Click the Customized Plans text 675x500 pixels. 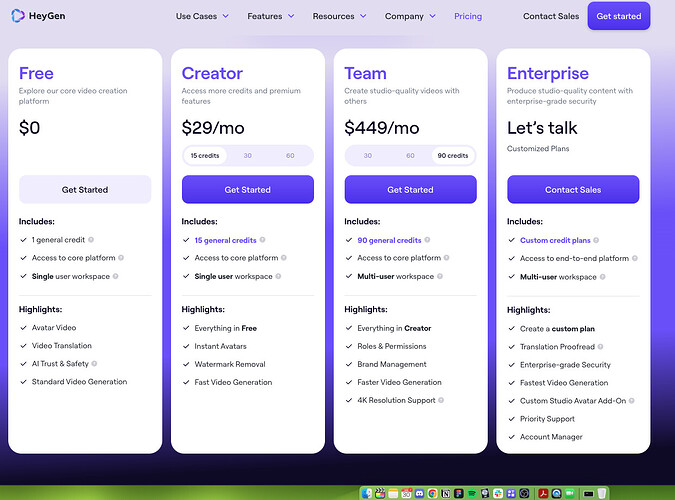[x=538, y=148]
